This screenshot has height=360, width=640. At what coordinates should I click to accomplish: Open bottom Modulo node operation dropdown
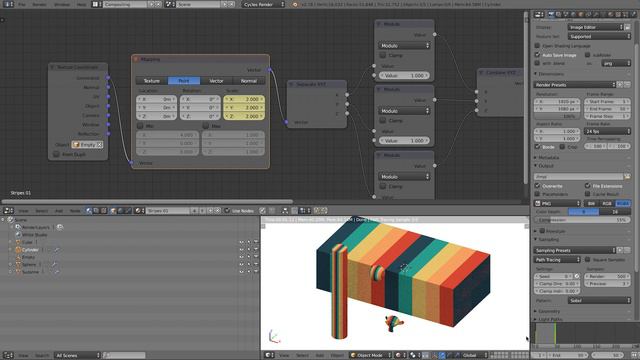tap(404, 177)
